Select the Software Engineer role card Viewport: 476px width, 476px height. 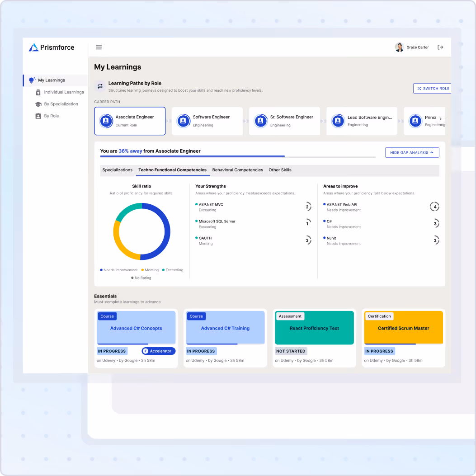tap(207, 121)
